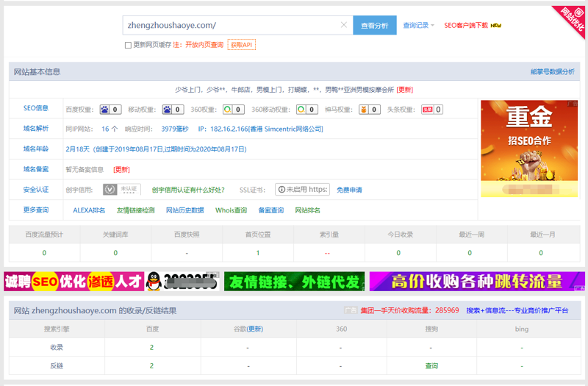Clear the domain search field with X
This screenshot has width=588, height=386.
[343, 25]
